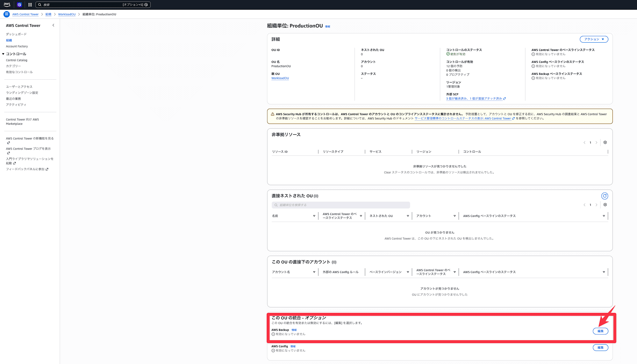637x364 pixels.
Task: Open アクティビティ in the sidebar
Action: click(16, 104)
